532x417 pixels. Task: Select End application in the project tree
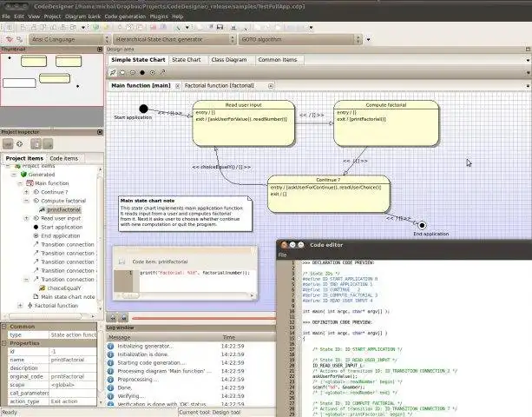point(61,235)
